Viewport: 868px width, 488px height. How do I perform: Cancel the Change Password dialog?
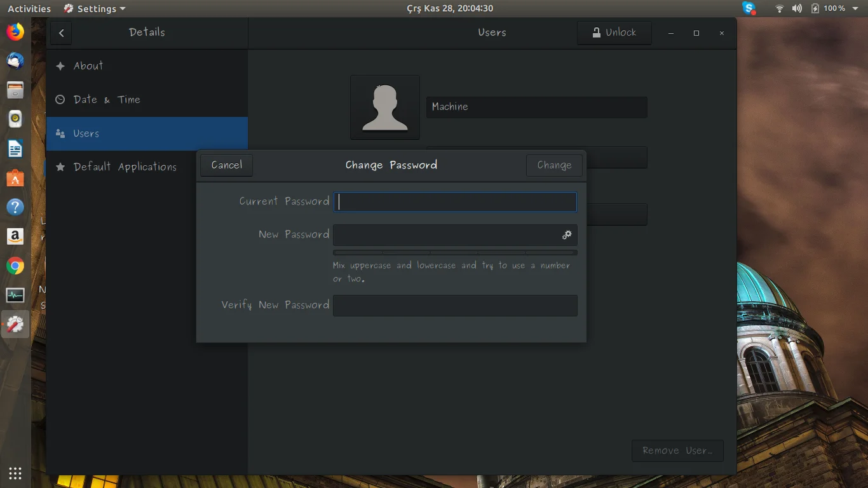point(227,165)
